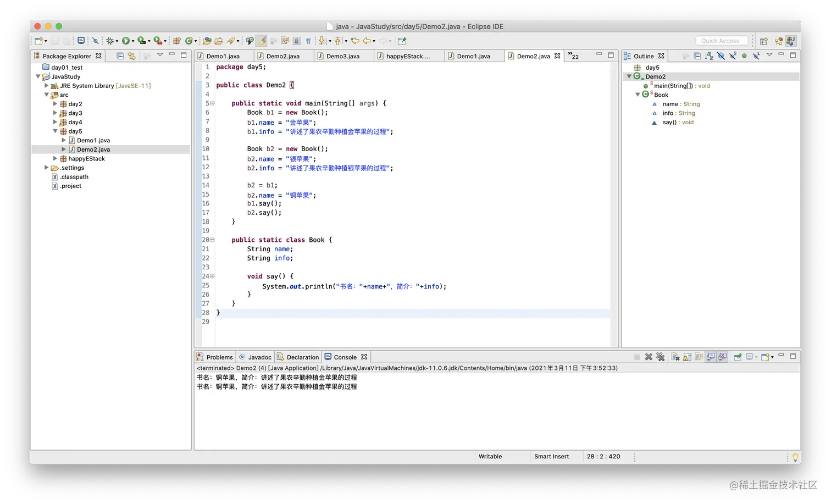Toggle Hide Fields in Outline view
Screen dimensions: 831x504
(721, 56)
